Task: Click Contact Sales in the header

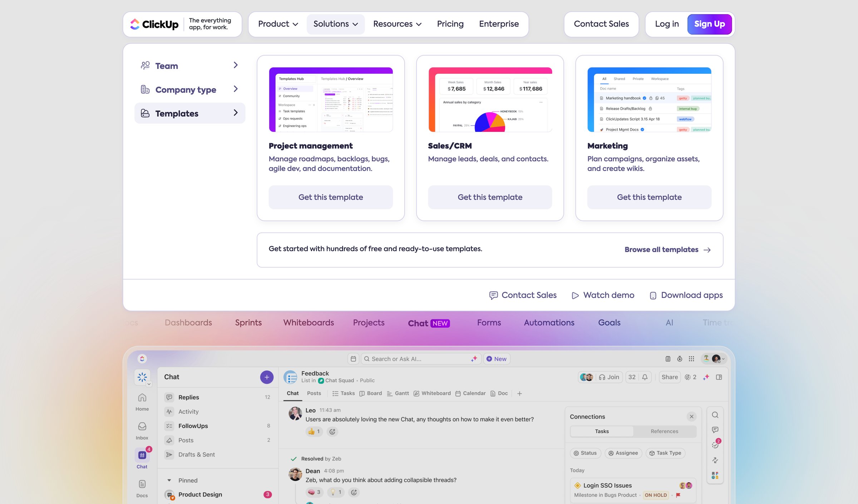Action: (601, 24)
